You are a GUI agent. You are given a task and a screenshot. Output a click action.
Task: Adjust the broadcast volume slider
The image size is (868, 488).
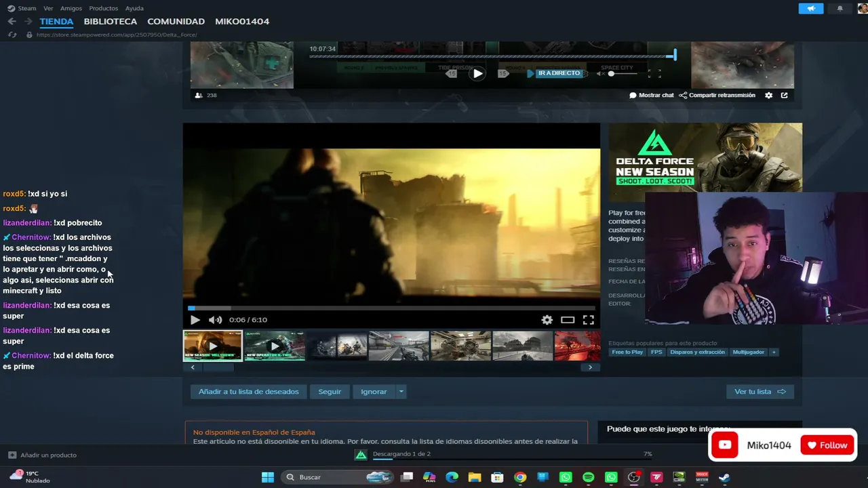click(x=624, y=73)
